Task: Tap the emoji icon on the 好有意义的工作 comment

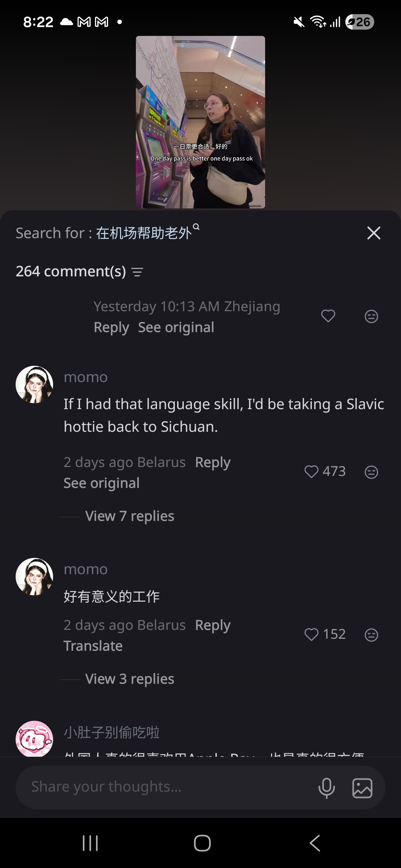Action: (371, 634)
